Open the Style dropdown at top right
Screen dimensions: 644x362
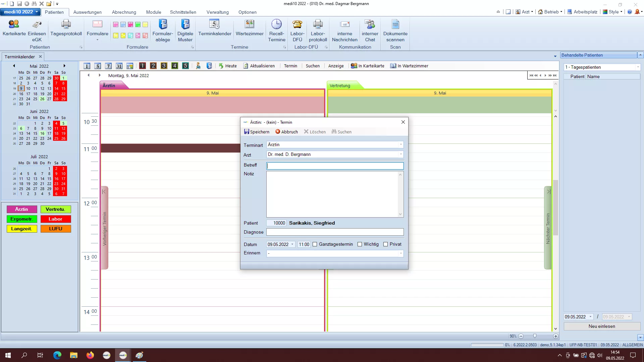(612, 12)
